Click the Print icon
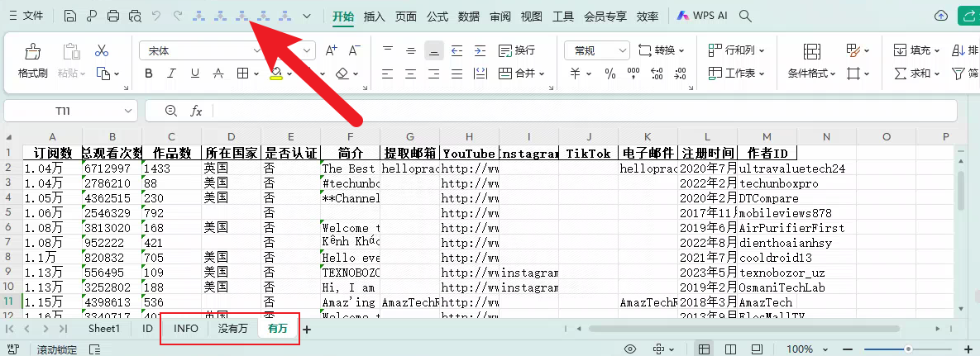This screenshot has width=980, height=356. (113, 16)
